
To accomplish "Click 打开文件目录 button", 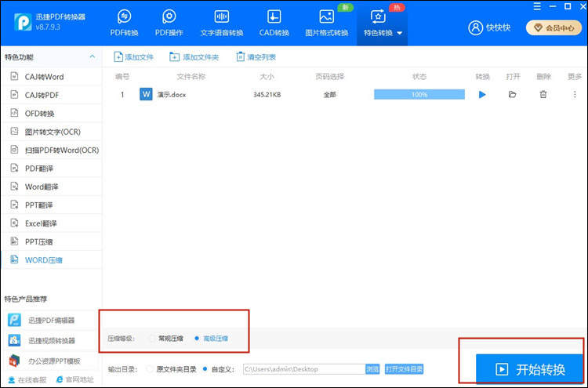I will [x=405, y=369].
